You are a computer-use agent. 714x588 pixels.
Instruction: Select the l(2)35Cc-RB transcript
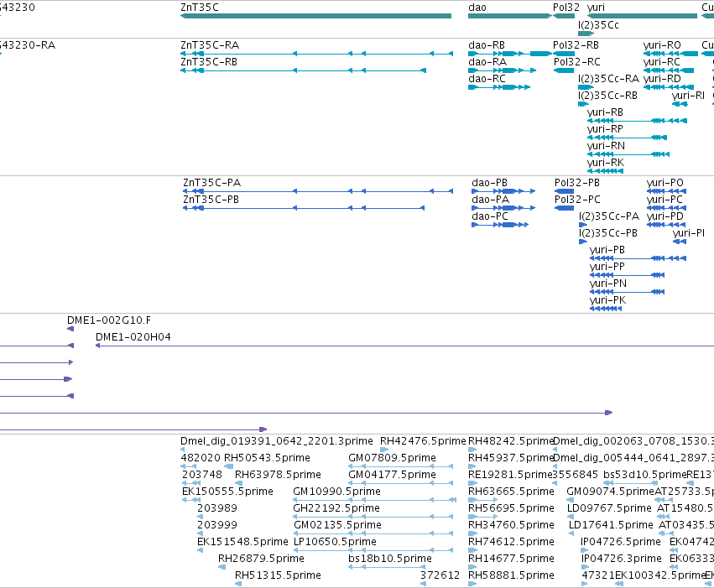click(x=583, y=104)
